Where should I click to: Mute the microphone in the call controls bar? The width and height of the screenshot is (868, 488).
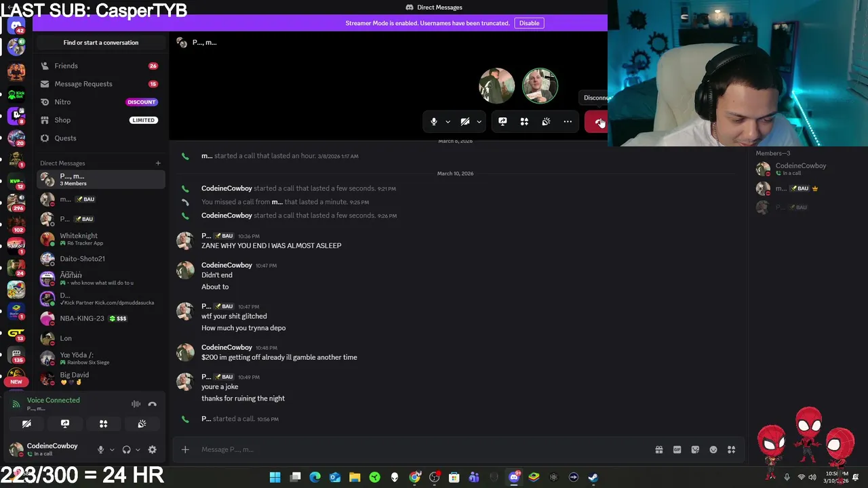[434, 122]
